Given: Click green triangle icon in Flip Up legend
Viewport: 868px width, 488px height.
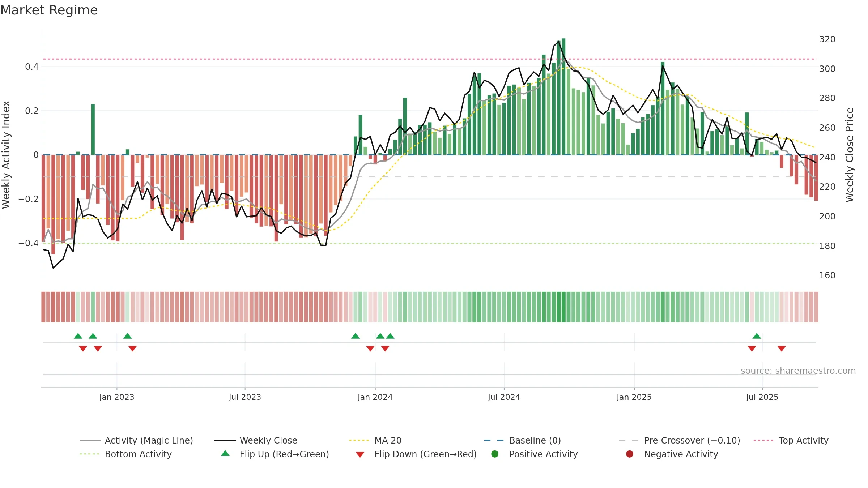Looking at the screenshot, I should [x=225, y=453].
